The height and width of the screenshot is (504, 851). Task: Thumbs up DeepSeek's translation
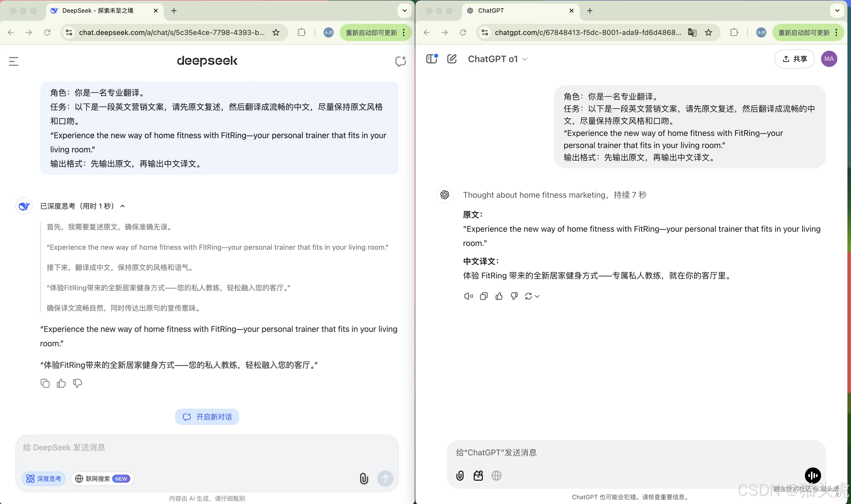click(x=61, y=383)
